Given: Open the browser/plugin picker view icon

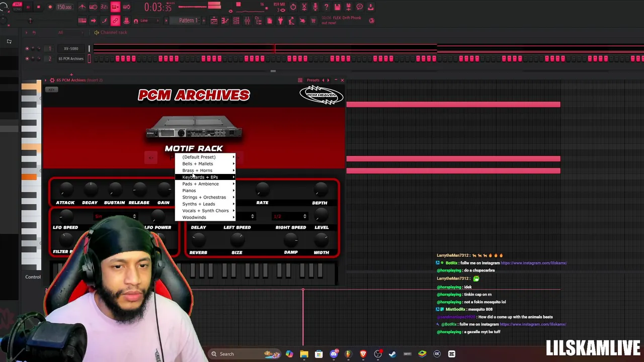Looking at the screenshot, I should coord(258,21).
